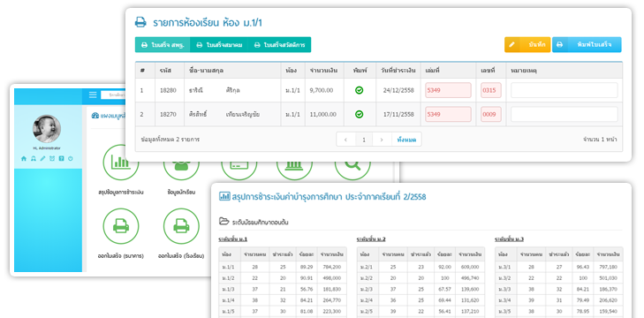Click the amount 797,180 in summary table
The image size is (644, 318).
pos(609,267)
